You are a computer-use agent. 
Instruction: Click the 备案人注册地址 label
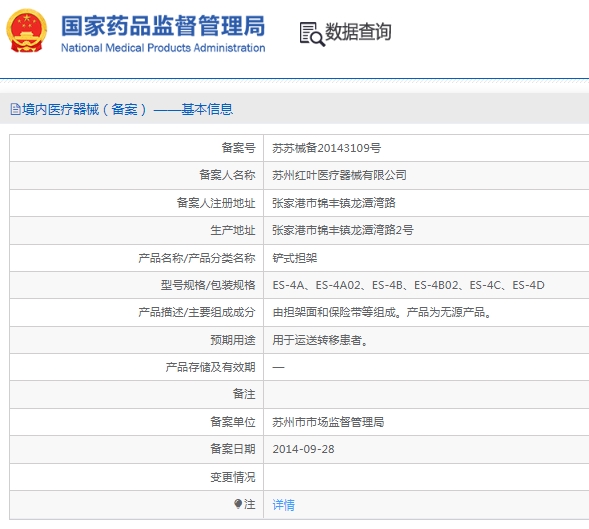(x=216, y=203)
